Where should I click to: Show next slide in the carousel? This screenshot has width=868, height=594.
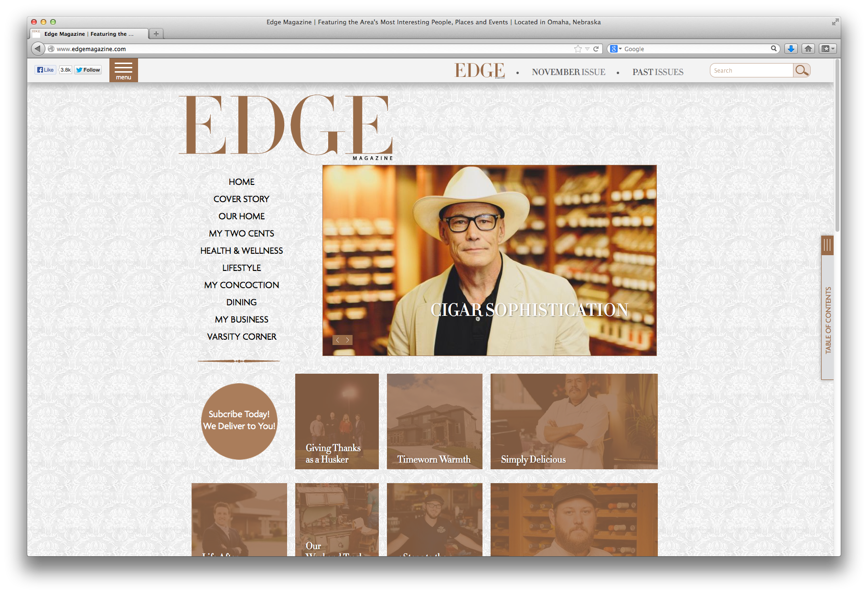(348, 340)
